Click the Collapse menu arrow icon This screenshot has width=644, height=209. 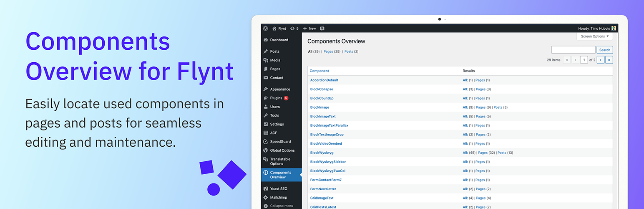point(266,206)
